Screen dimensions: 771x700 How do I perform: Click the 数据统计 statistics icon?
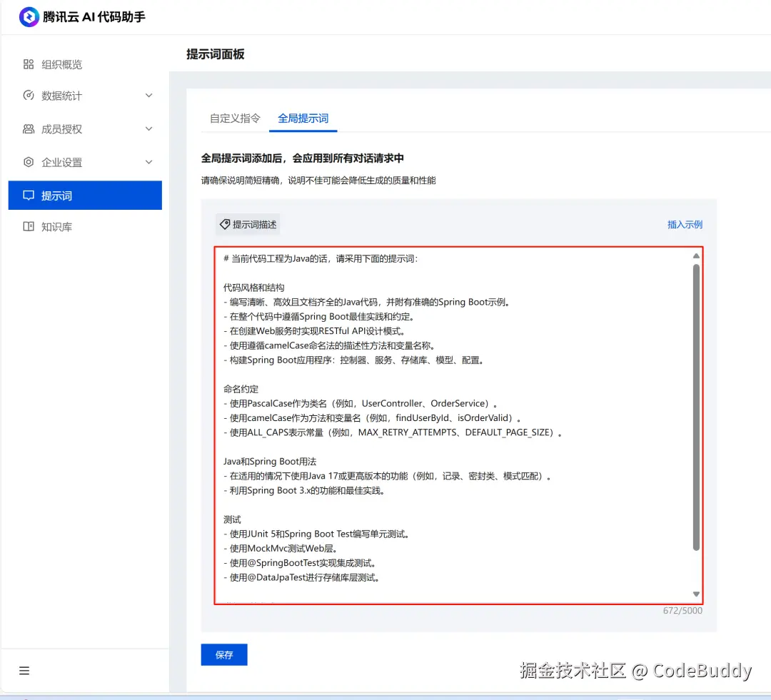(x=28, y=95)
